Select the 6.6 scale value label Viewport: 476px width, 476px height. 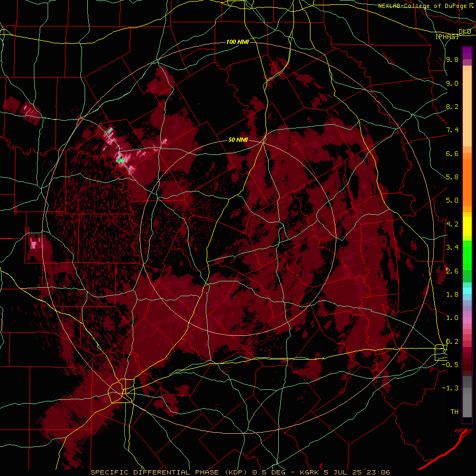pyautogui.click(x=452, y=153)
